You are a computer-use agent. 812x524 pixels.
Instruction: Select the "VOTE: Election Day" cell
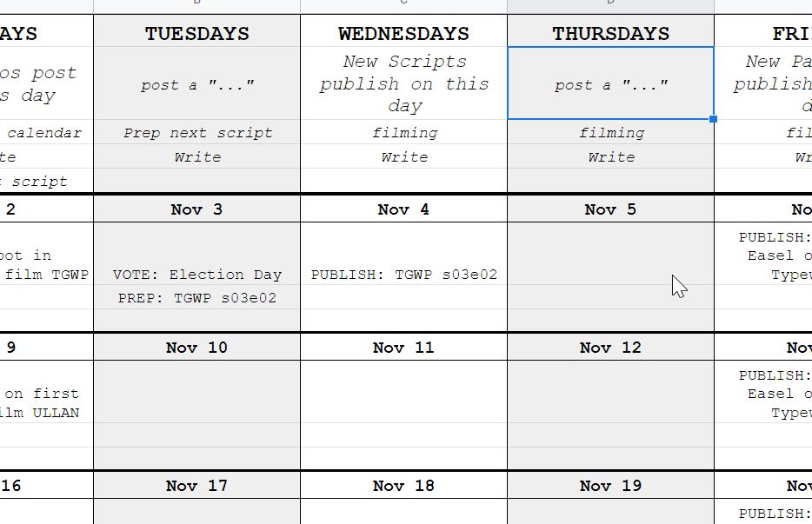tap(197, 275)
